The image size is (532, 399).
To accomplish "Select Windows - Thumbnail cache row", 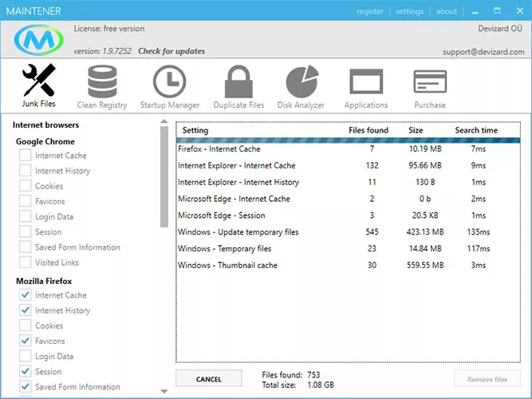I will click(x=348, y=265).
